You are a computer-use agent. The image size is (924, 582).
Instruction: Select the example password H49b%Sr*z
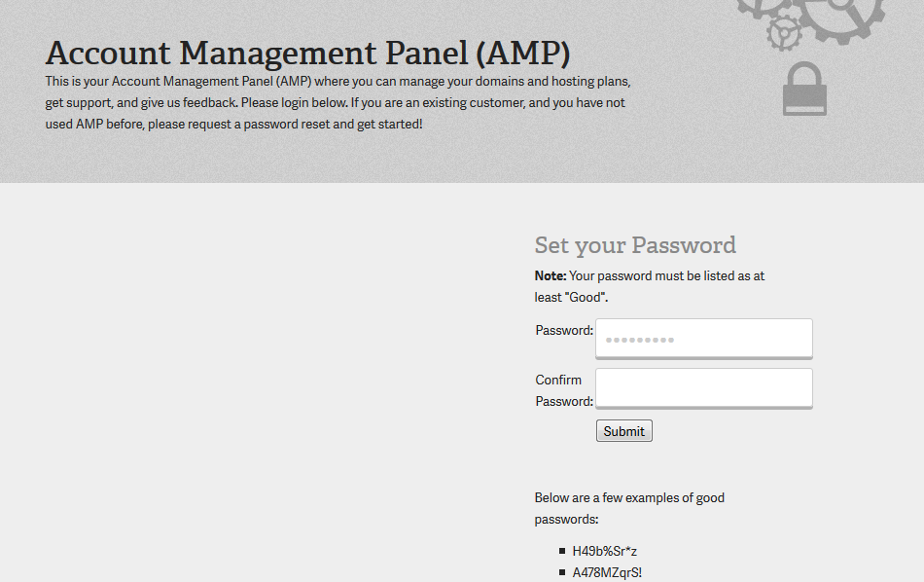[x=605, y=551]
